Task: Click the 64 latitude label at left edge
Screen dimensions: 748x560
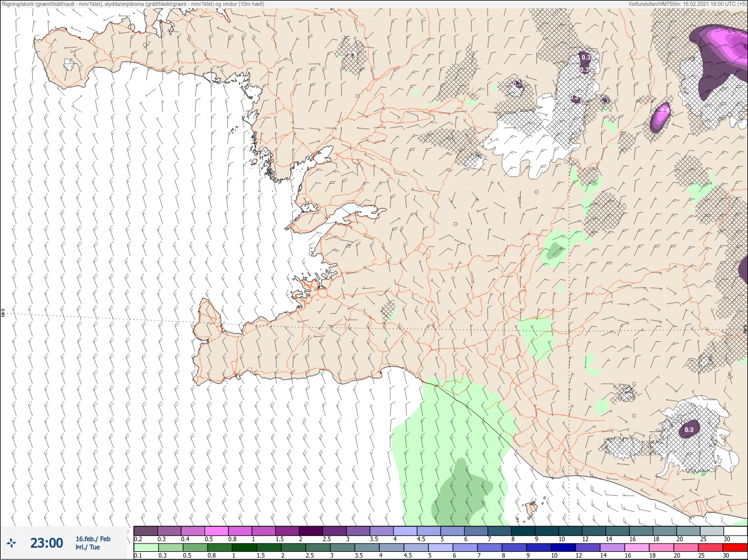Action: pyautogui.click(x=3, y=313)
